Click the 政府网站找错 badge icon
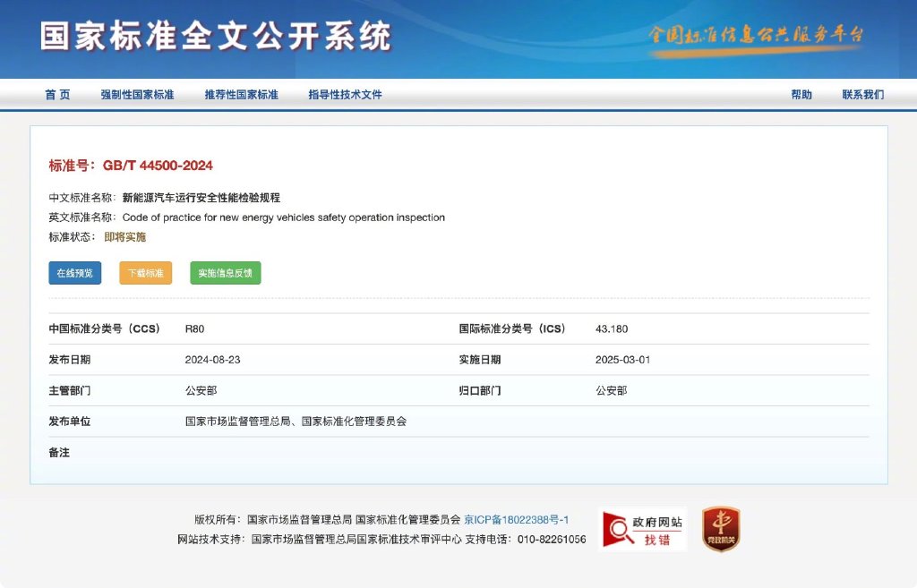 coord(643,530)
